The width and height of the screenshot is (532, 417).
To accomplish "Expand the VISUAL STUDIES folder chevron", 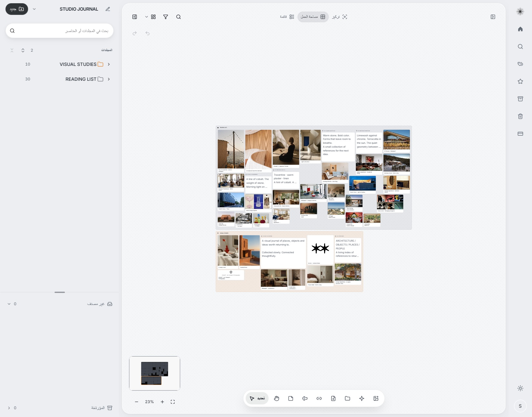I will (x=109, y=64).
